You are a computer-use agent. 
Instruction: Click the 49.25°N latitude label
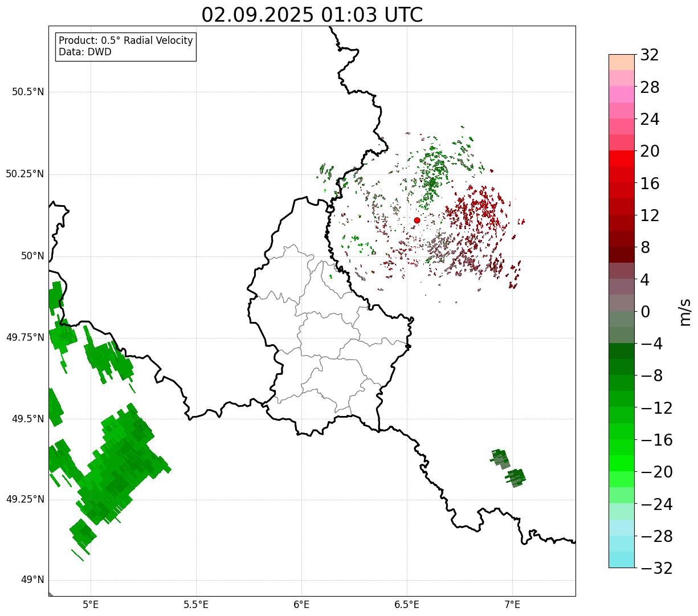[x=25, y=500]
